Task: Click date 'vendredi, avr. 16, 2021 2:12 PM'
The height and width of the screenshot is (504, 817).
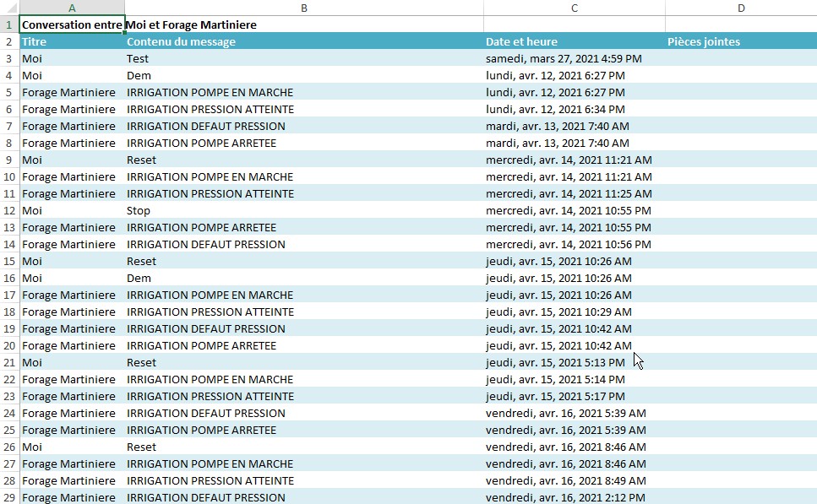Action: pyautogui.click(x=565, y=498)
